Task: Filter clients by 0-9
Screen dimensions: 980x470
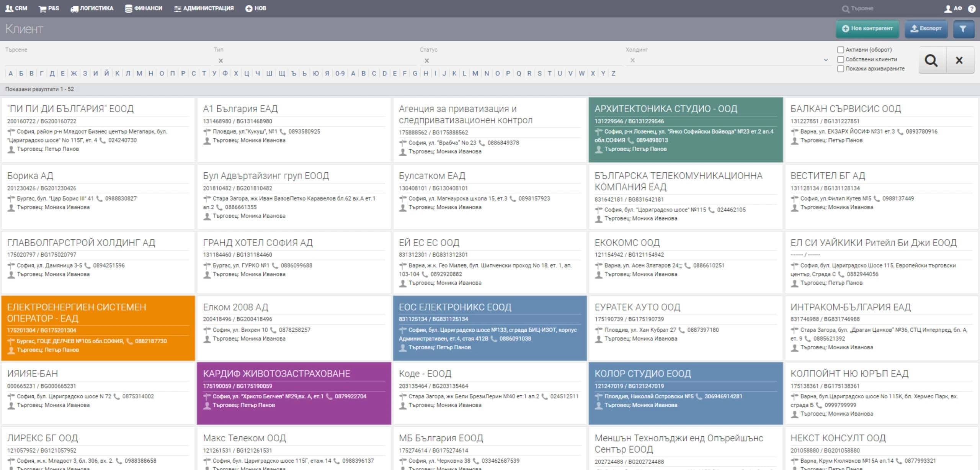Action: coord(340,73)
